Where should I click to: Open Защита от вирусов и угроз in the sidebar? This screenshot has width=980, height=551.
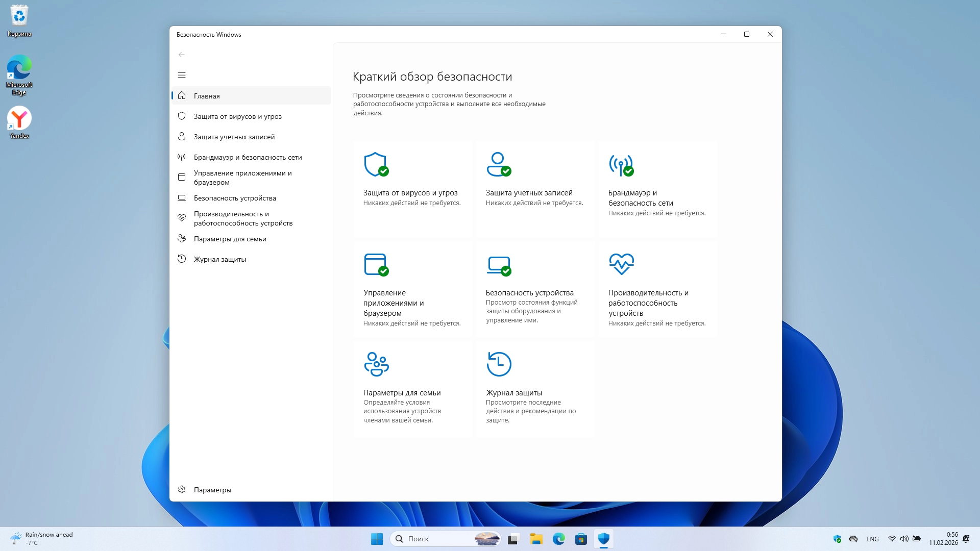click(x=237, y=116)
